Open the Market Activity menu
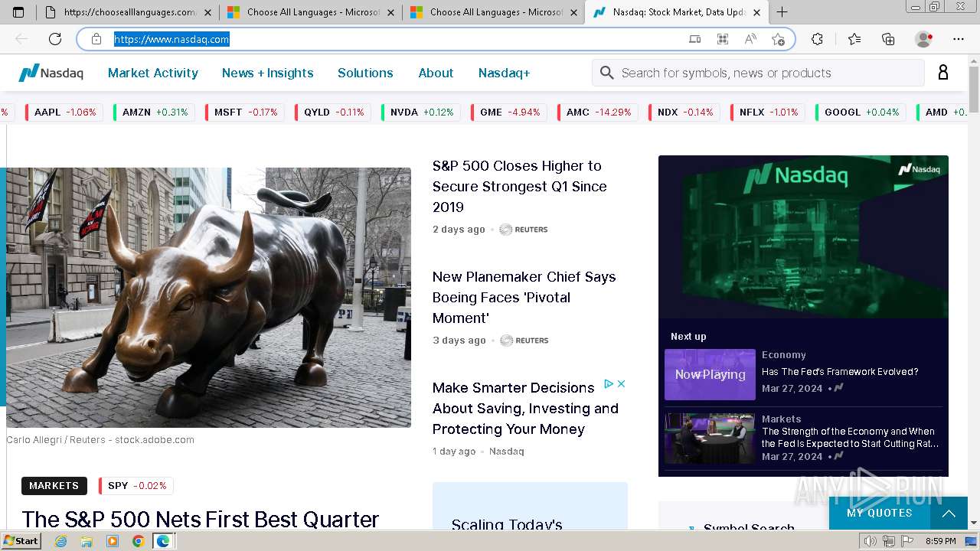 tap(153, 73)
